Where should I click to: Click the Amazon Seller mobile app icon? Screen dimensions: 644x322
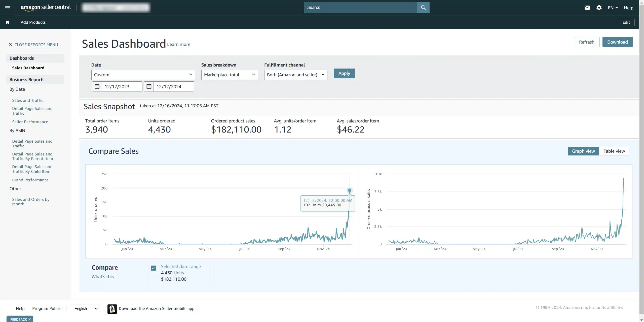click(112, 309)
